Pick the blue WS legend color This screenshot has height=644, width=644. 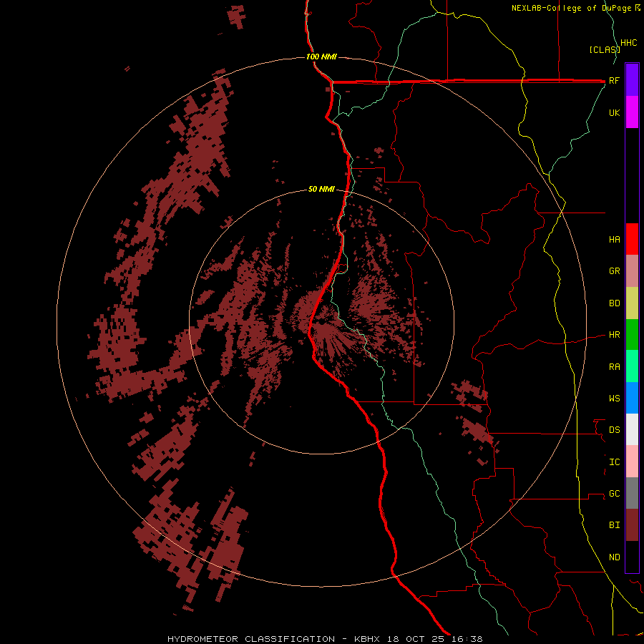pos(632,398)
